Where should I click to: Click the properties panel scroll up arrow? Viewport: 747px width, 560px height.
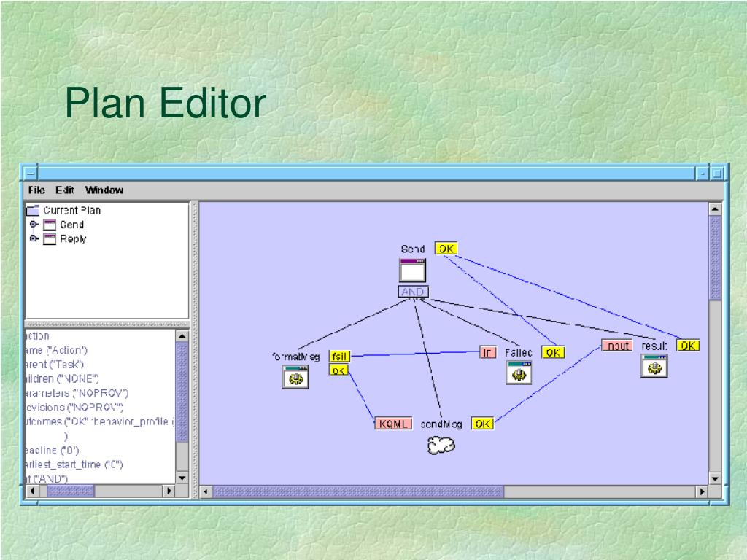(x=182, y=335)
